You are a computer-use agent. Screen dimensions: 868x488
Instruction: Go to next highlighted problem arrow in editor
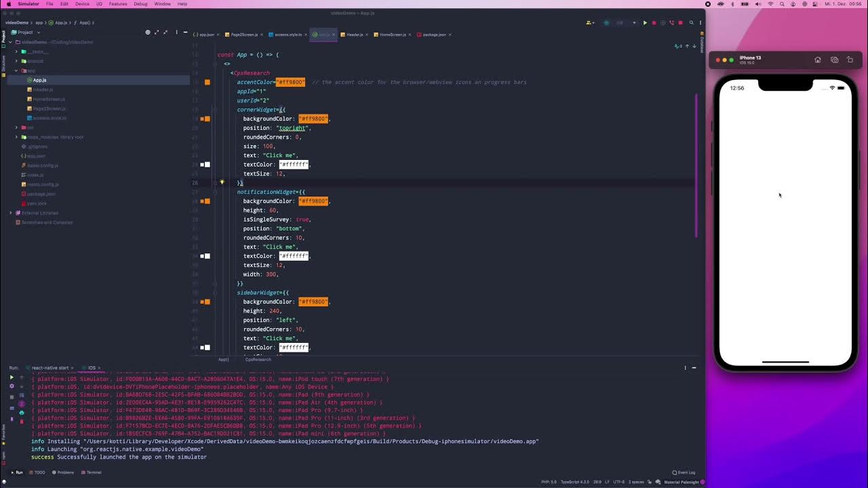point(694,46)
